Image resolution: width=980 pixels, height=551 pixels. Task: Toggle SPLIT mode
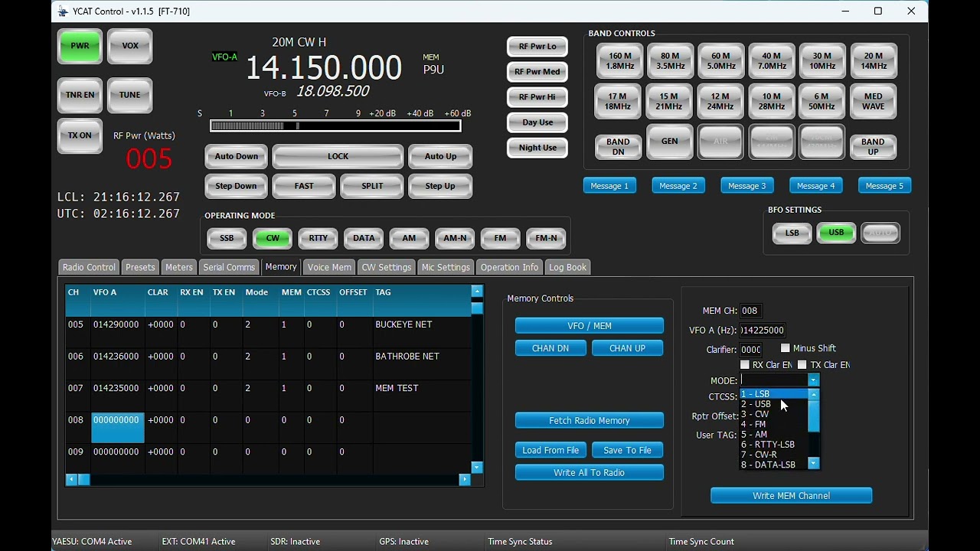pos(372,186)
